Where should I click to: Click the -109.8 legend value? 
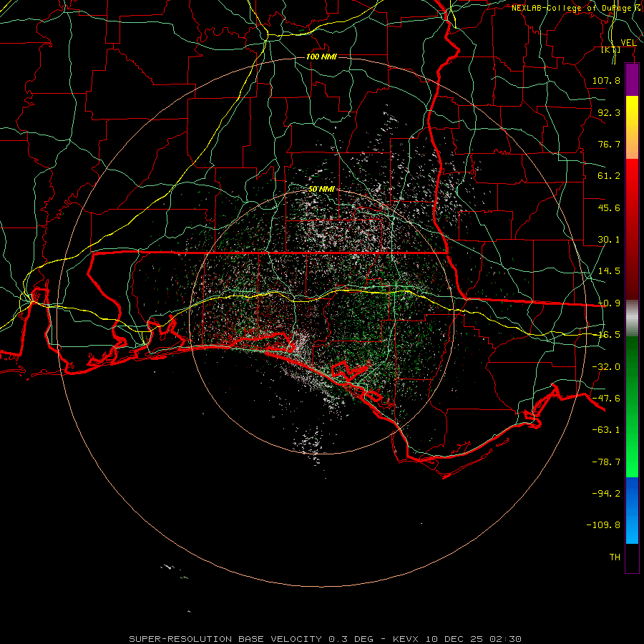click(603, 525)
